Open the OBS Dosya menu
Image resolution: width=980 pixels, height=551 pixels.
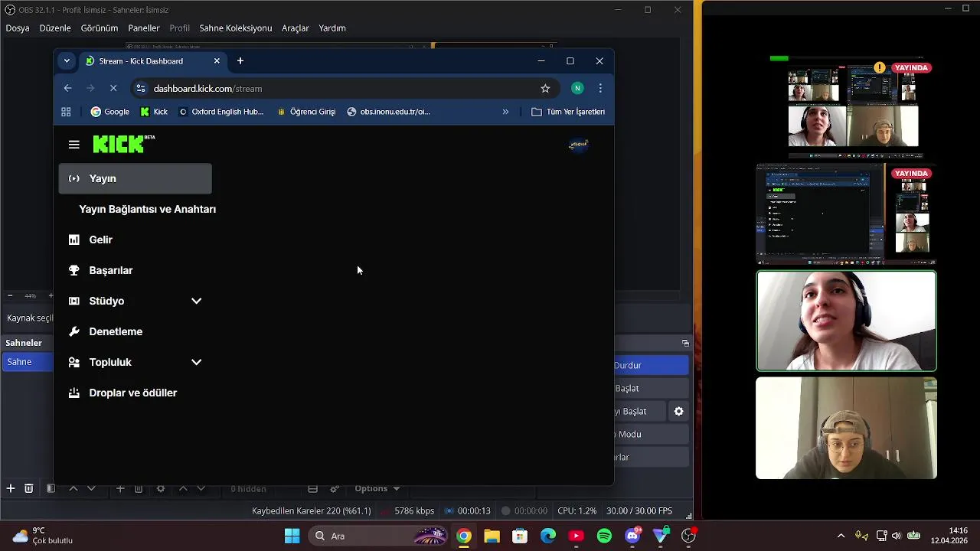click(x=18, y=28)
